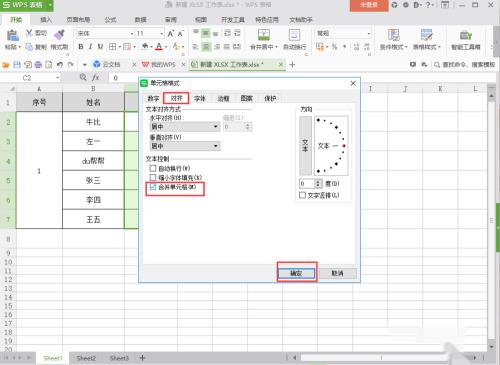Click the OK (确定) button in the dialog
The width and height of the screenshot is (500, 365).
[x=296, y=273]
